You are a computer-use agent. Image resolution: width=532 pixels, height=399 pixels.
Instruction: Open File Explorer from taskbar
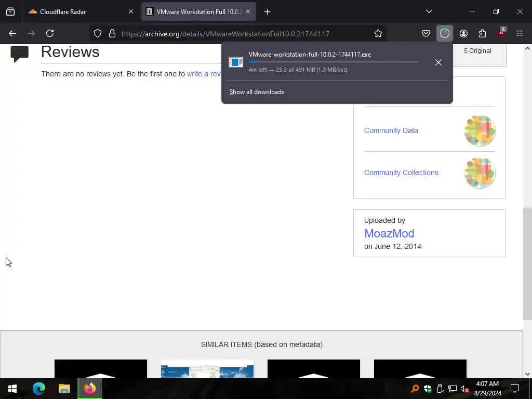[x=64, y=389]
